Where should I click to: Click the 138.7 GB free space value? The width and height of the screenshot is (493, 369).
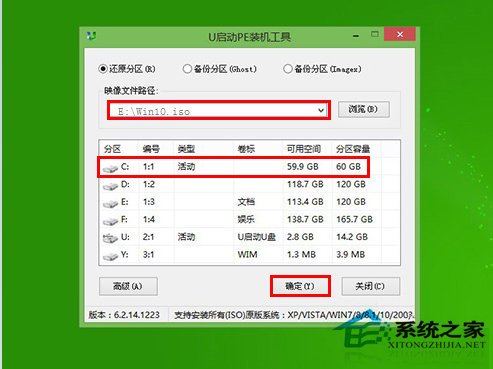pos(305,219)
